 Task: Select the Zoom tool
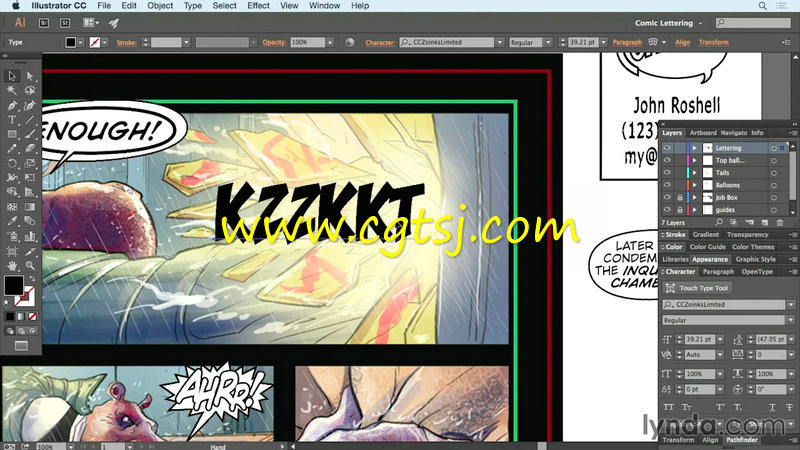pyautogui.click(x=30, y=265)
